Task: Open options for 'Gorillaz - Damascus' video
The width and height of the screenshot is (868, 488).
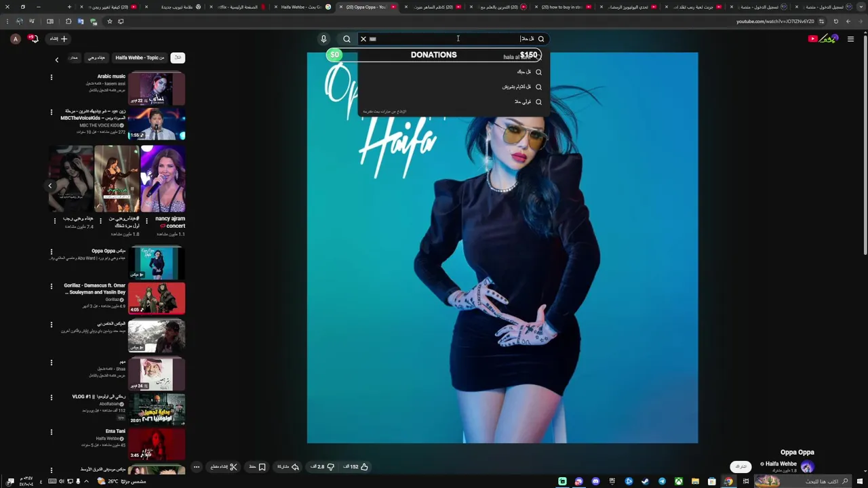Action: tap(51, 287)
